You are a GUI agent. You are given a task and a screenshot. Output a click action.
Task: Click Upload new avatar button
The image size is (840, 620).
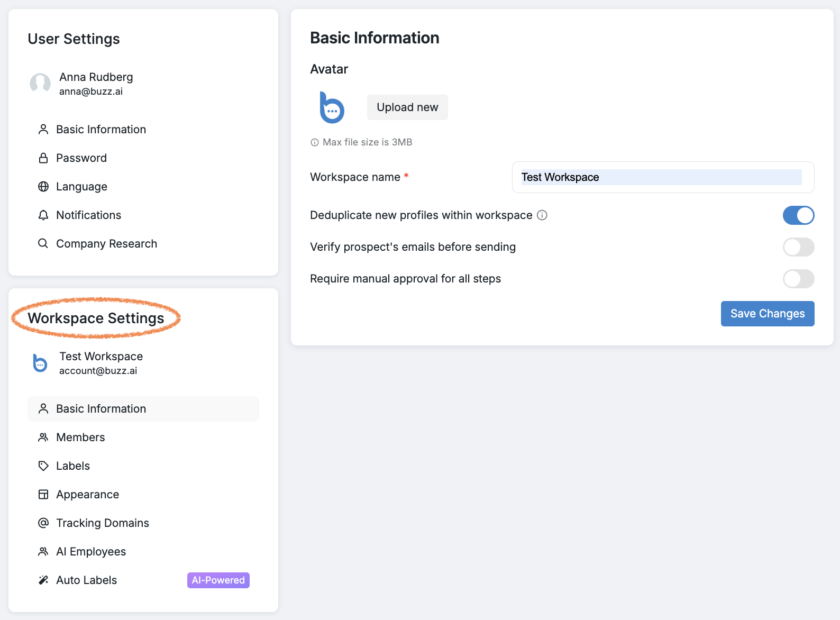click(x=407, y=107)
